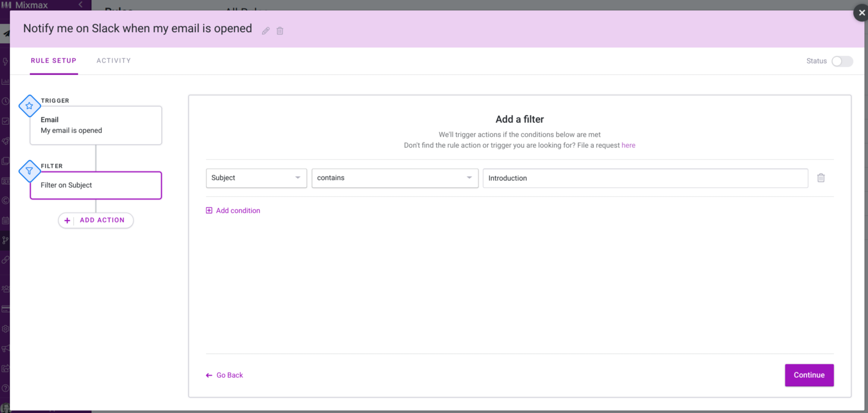
Task: Click Add condition link
Action: point(233,210)
